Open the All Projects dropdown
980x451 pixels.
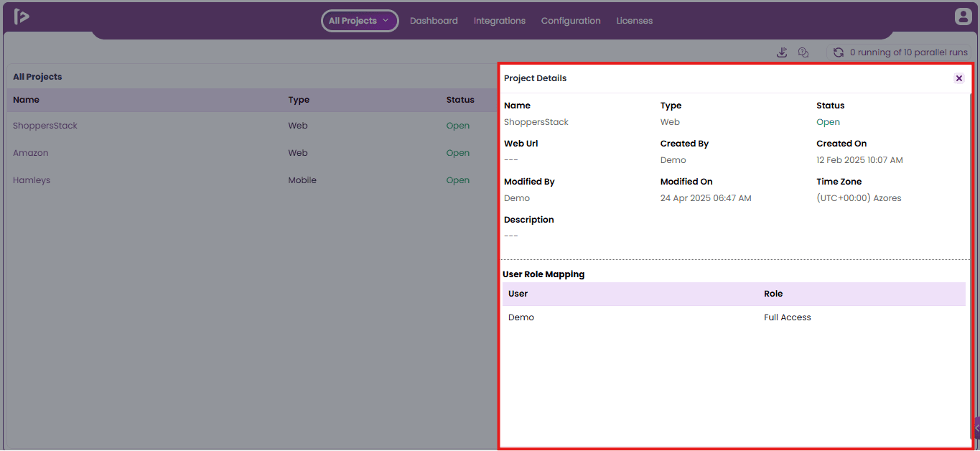(x=360, y=21)
